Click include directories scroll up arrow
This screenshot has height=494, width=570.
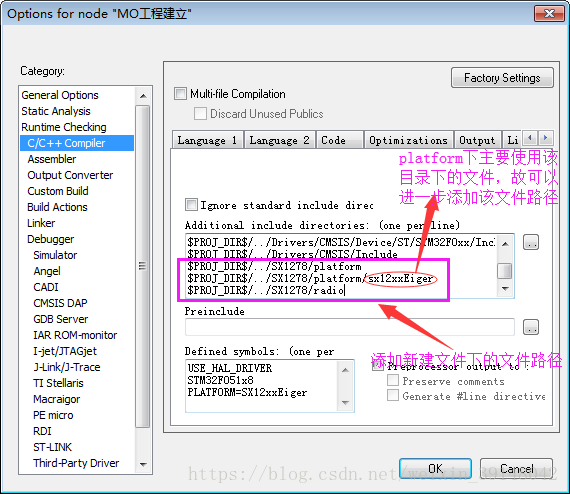pyautogui.click(x=505, y=244)
